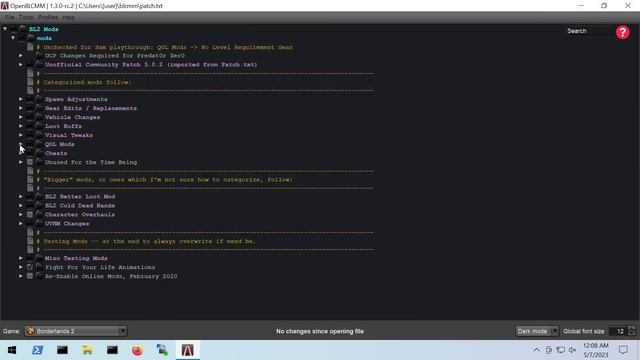Image resolution: width=640 pixels, height=360 pixels.
Task: Click folder icon for Gear Edits / Replacements
Action: 39,108
